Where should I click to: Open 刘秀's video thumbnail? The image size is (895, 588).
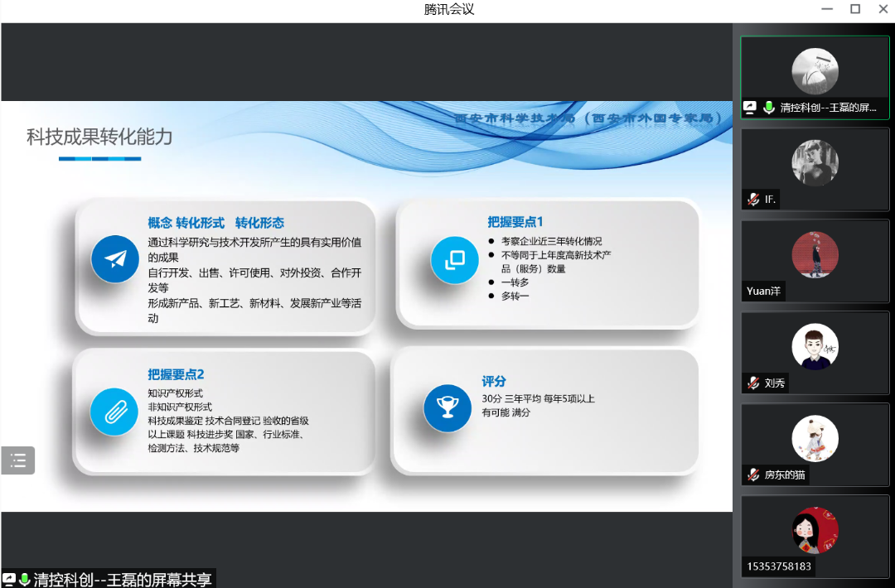815,352
